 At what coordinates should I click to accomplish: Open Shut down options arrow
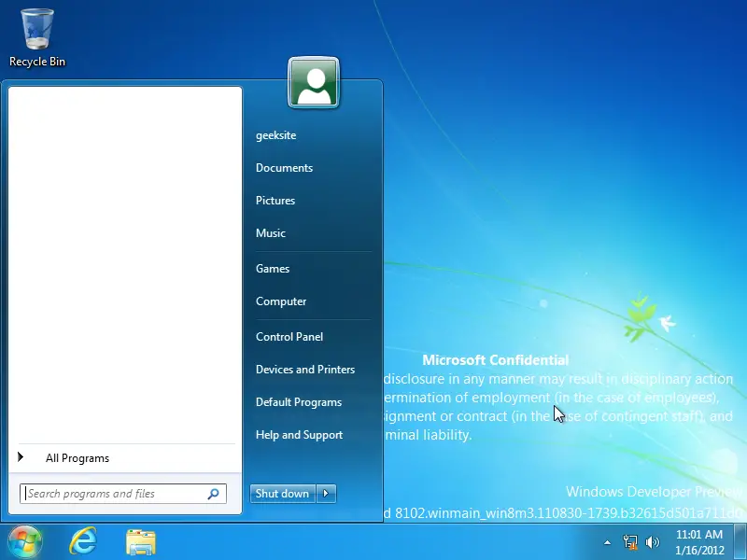[326, 494]
